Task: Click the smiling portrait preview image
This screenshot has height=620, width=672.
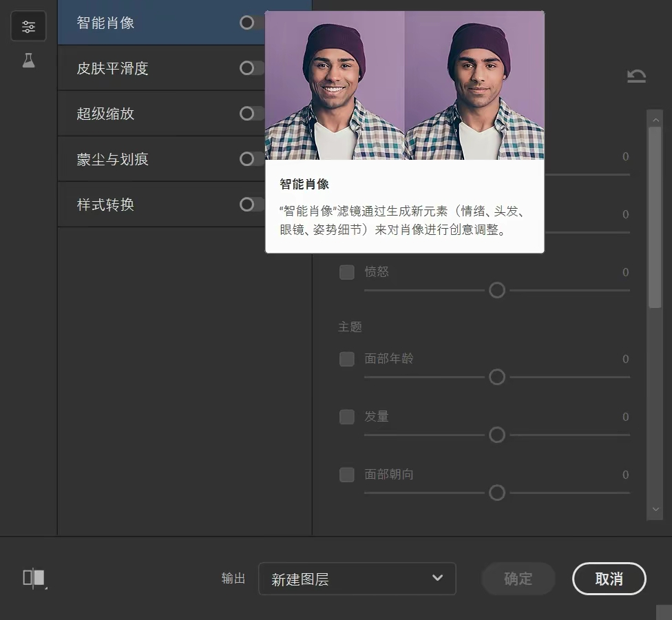Action: tap(335, 85)
